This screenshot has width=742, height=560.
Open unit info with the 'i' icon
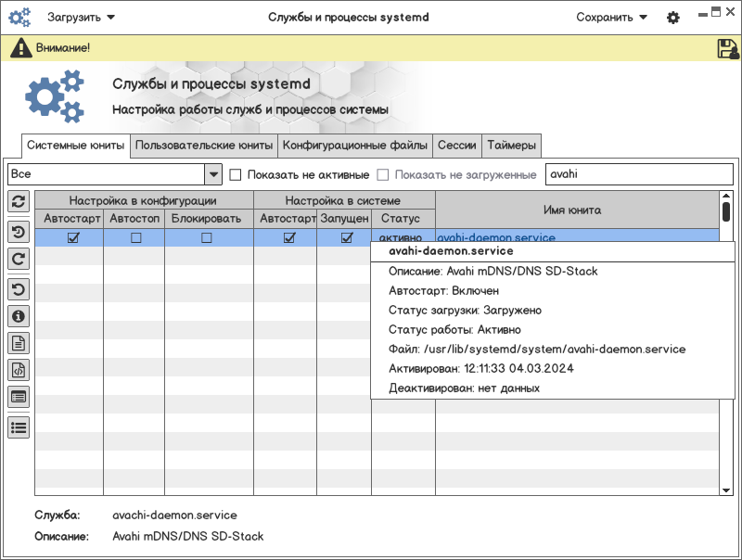pos(19,316)
